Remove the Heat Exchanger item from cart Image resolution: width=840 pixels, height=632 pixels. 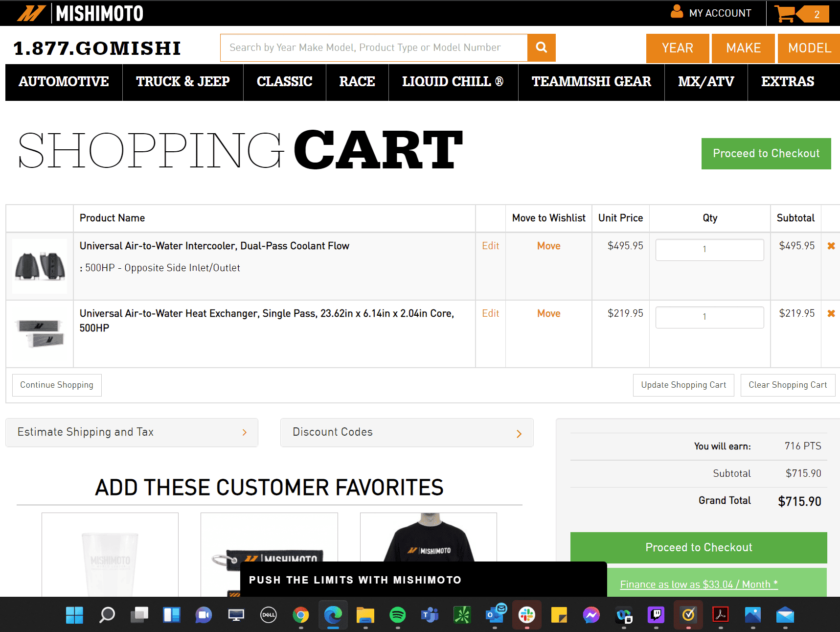click(831, 313)
